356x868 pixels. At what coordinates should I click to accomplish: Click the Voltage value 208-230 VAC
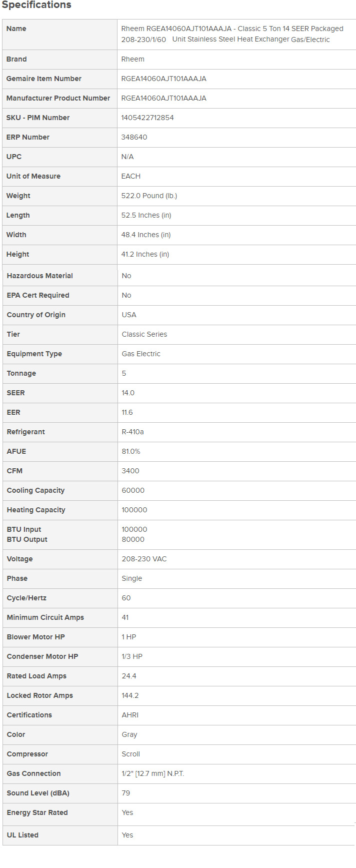click(144, 559)
